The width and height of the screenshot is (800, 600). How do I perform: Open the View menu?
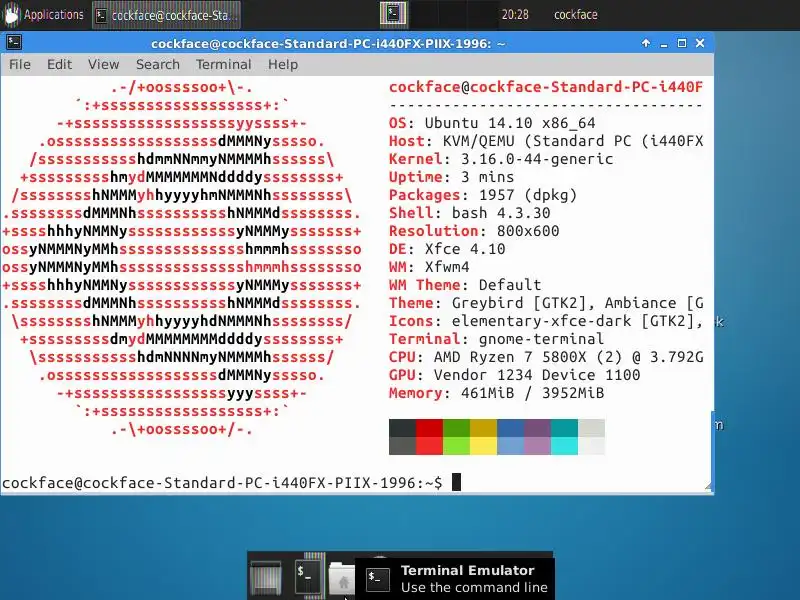coord(103,64)
